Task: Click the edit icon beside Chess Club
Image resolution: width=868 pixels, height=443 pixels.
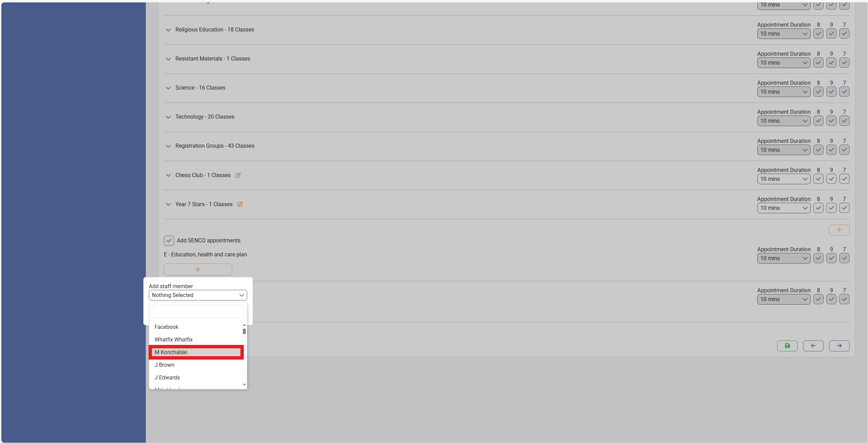Action: [238, 175]
